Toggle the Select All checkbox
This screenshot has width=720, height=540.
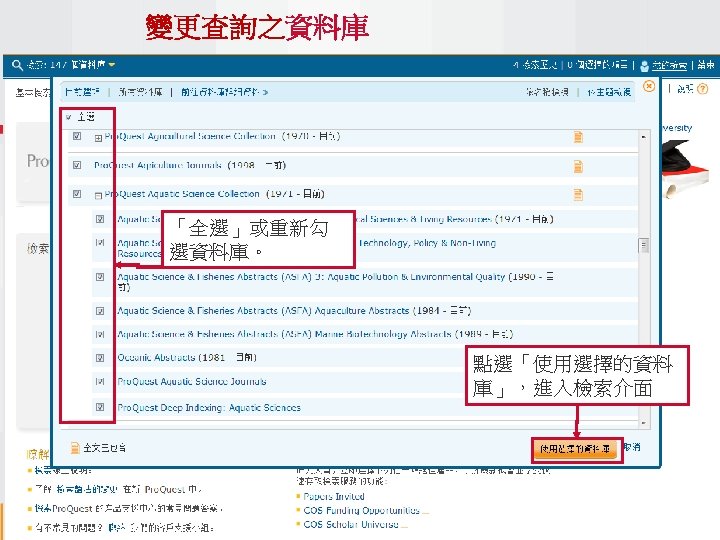[68, 117]
